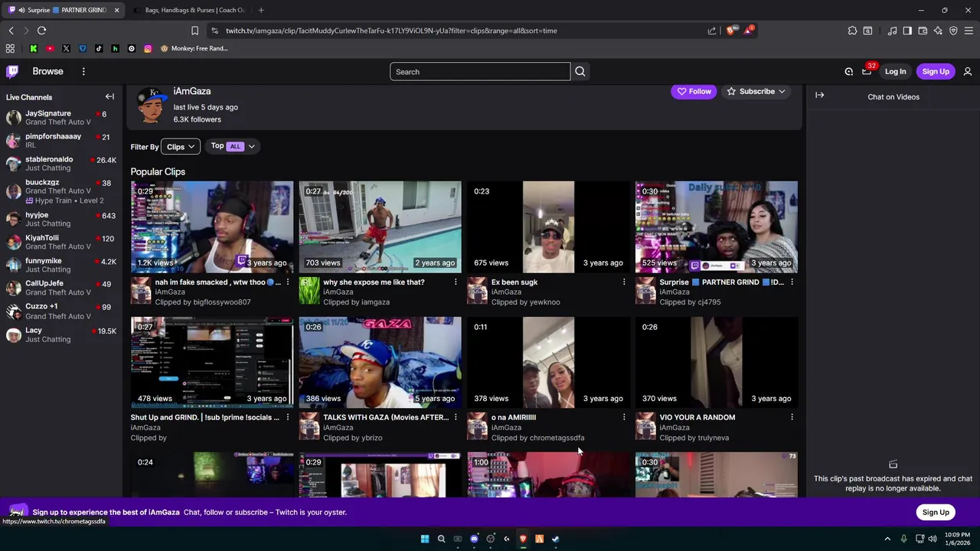Play 'why she expose me like that?' thumbnail

click(x=381, y=227)
